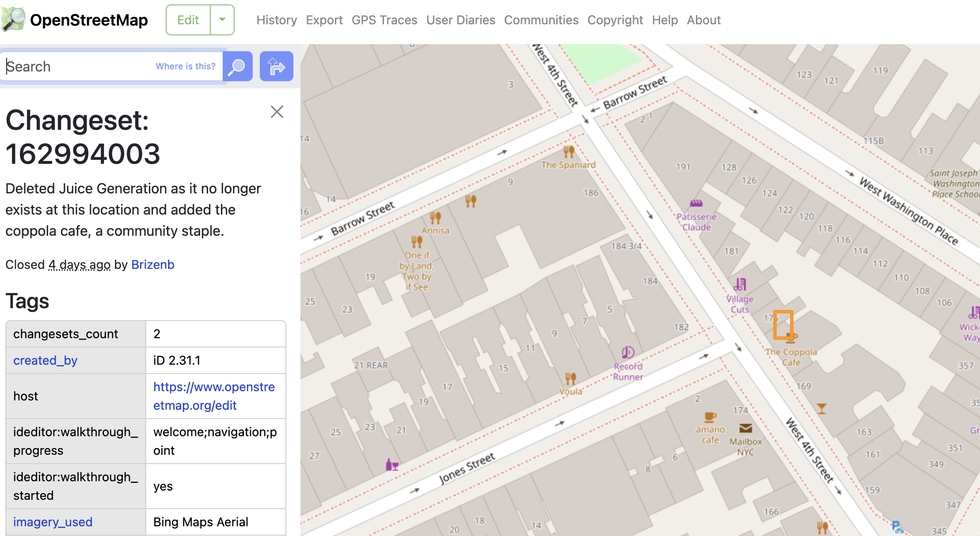Open the Copyright page

point(615,20)
